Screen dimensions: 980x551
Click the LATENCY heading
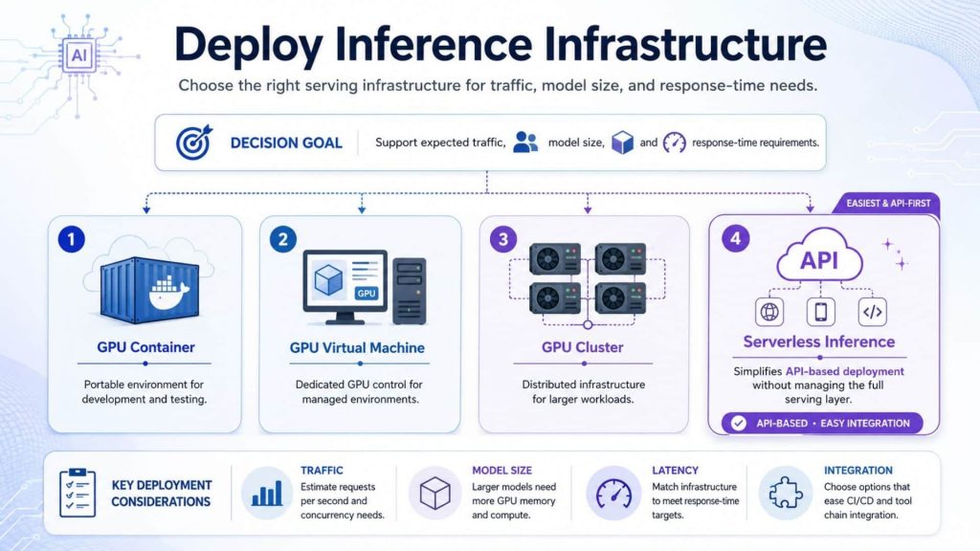click(675, 471)
